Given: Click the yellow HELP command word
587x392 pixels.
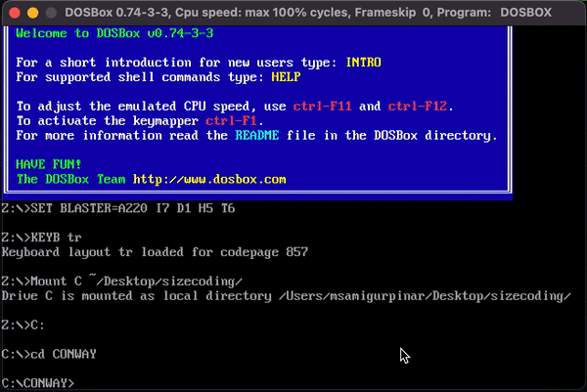Looking at the screenshot, I should [286, 76].
